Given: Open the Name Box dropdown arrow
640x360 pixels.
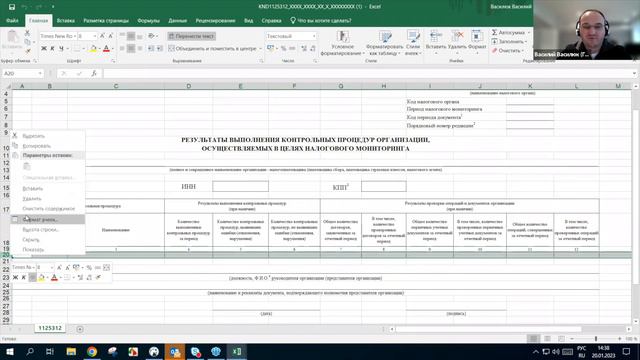Looking at the screenshot, I should pos(40,73).
